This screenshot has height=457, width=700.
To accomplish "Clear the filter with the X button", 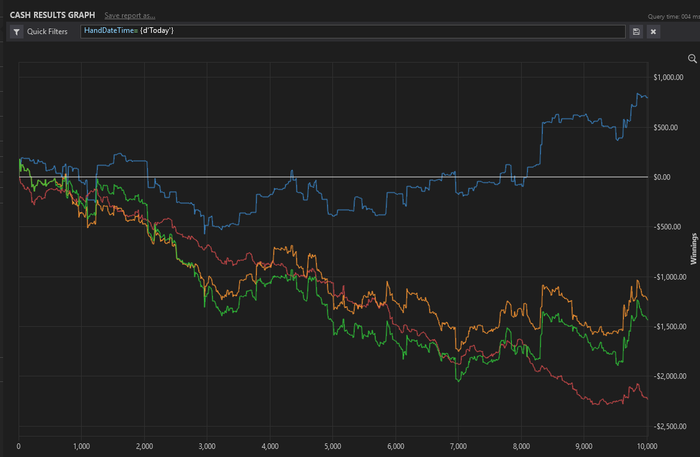I will (x=653, y=32).
